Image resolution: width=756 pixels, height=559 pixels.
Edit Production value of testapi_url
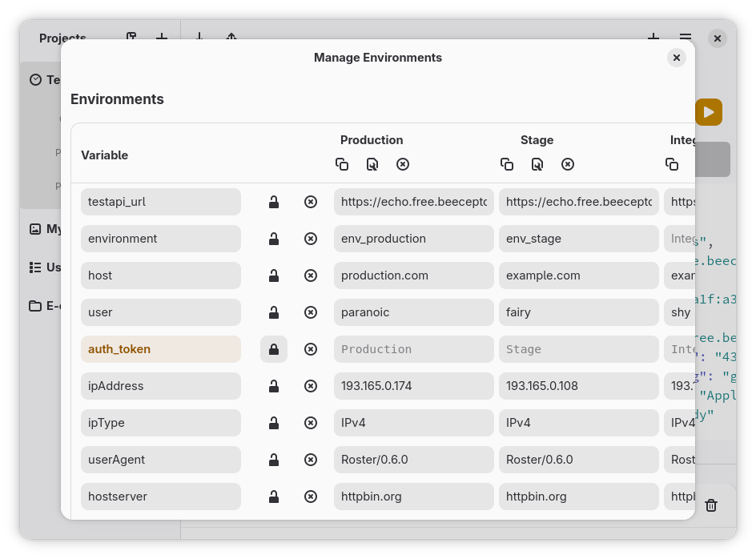(x=414, y=202)
